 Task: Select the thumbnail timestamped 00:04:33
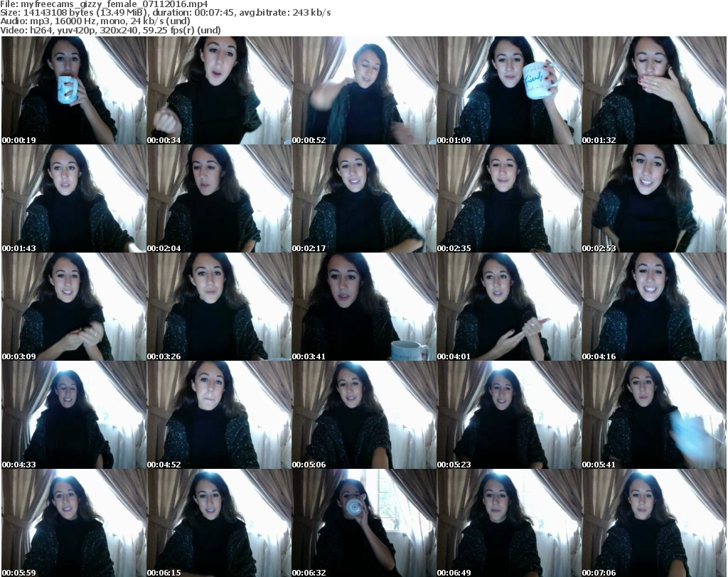coord(74,415)
